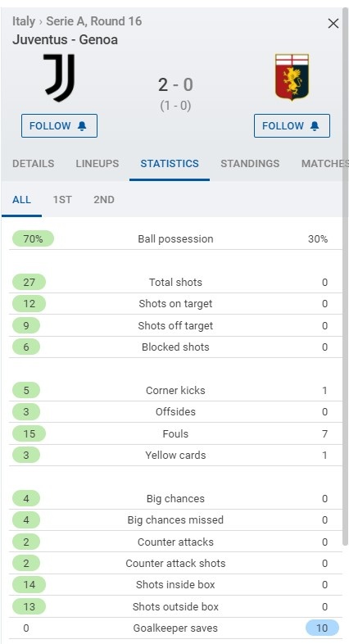Click the 27 total shots badge
This screenshot has width=349, height=644.
coord(29,282)
